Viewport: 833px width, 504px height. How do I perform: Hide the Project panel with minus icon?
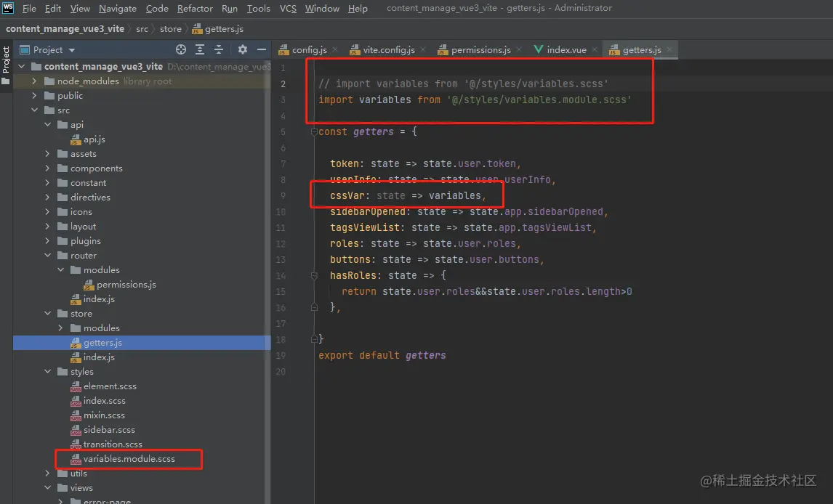tap(262, 49)
